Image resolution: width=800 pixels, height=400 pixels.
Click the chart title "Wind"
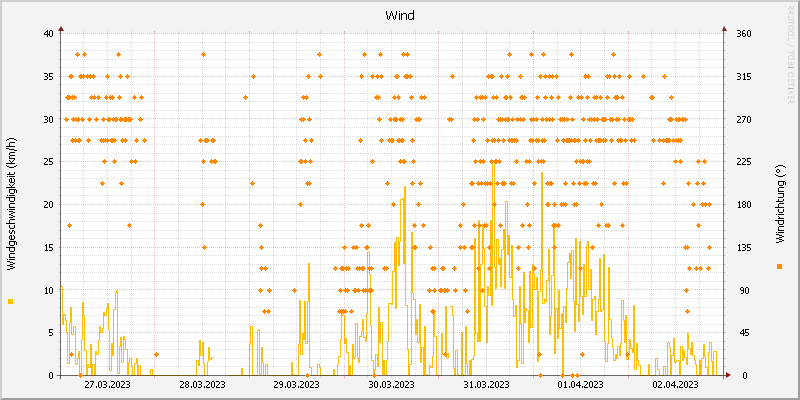point(399,16)
